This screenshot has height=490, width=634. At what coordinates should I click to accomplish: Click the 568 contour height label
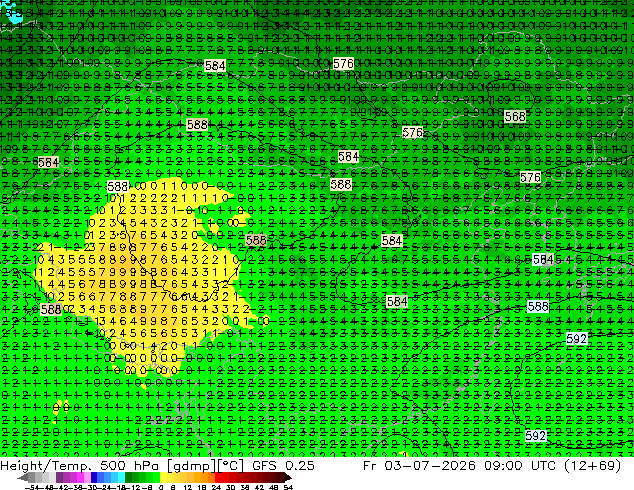pos(515,116)
